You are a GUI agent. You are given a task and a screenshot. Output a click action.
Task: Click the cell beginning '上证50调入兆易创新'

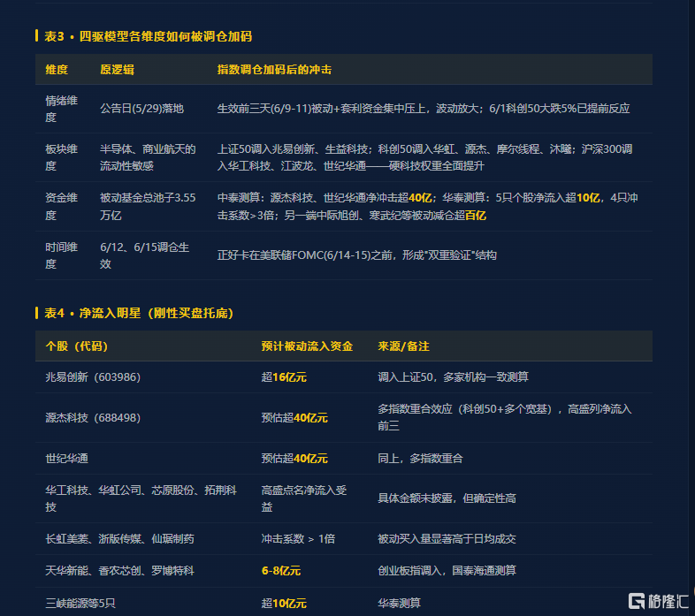click(x=424, y=157)
